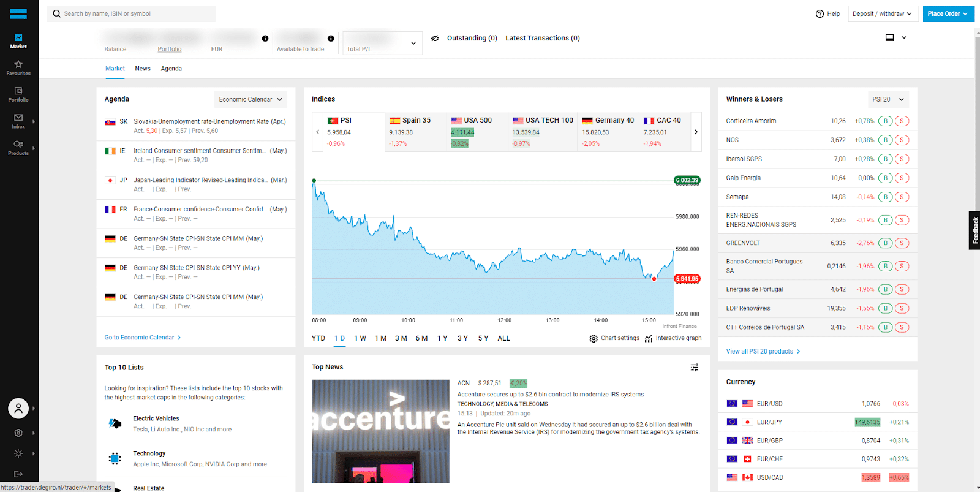Open the PSI 20 index dropdown
Image resolution: width=980 pixels, height=492 pixels.
tap(888, 99)
